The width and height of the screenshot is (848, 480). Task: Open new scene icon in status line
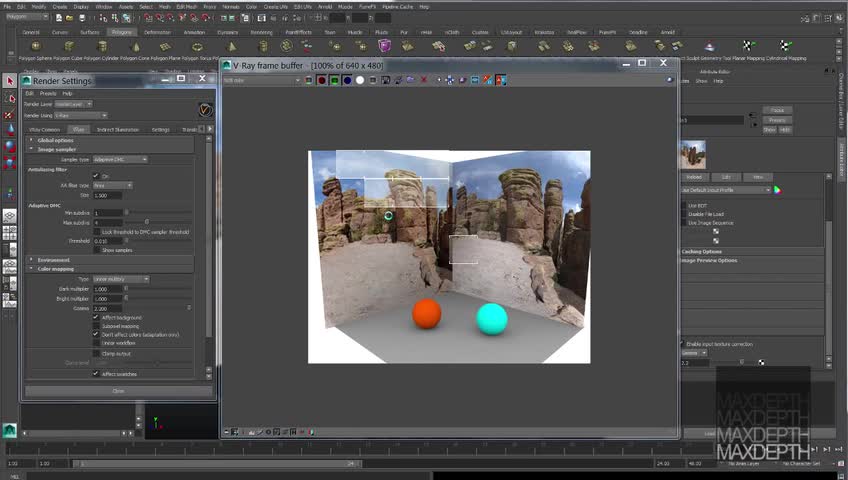click(x=59, y=18)
